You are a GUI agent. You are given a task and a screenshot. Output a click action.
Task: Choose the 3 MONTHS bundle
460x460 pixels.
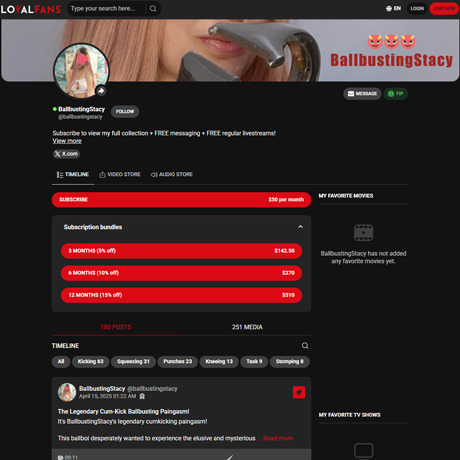pyautogui.click(x=181, y=251)
